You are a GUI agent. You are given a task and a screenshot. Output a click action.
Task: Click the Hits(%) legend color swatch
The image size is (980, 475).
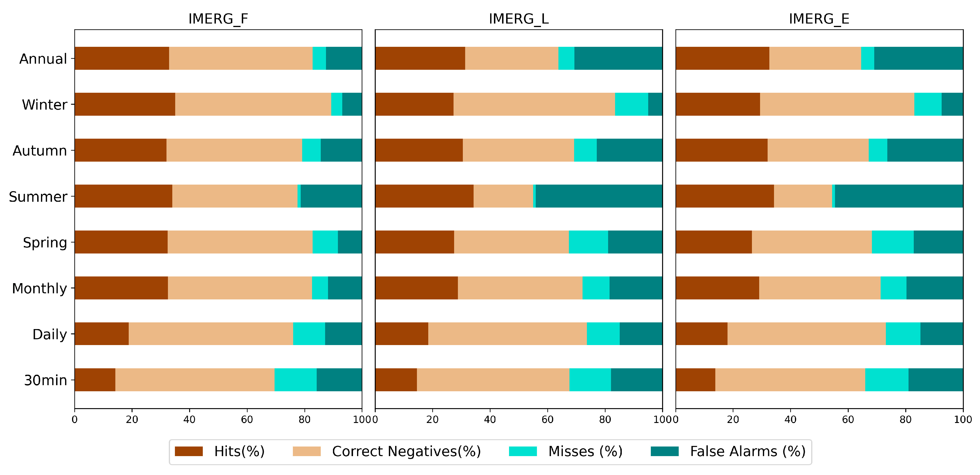(x=189, y=451)
